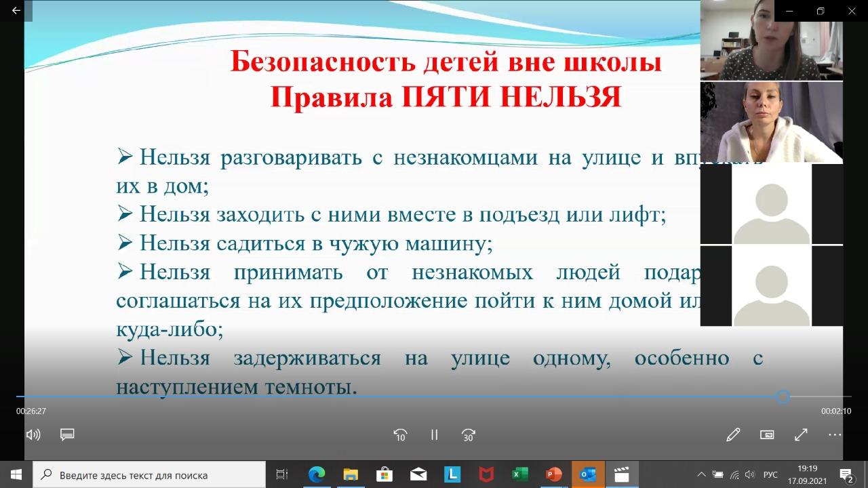
Task: Click elapsed time 00:26:27
Action: coord(31,411)
